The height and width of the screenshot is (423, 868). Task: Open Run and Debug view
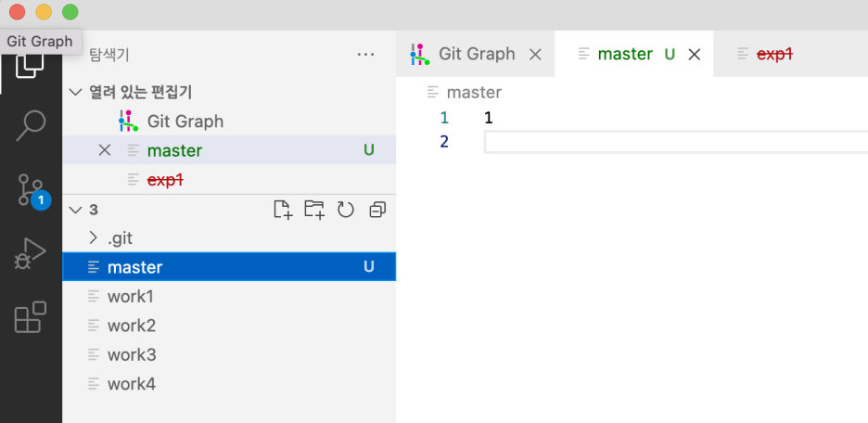pos(30,254)
